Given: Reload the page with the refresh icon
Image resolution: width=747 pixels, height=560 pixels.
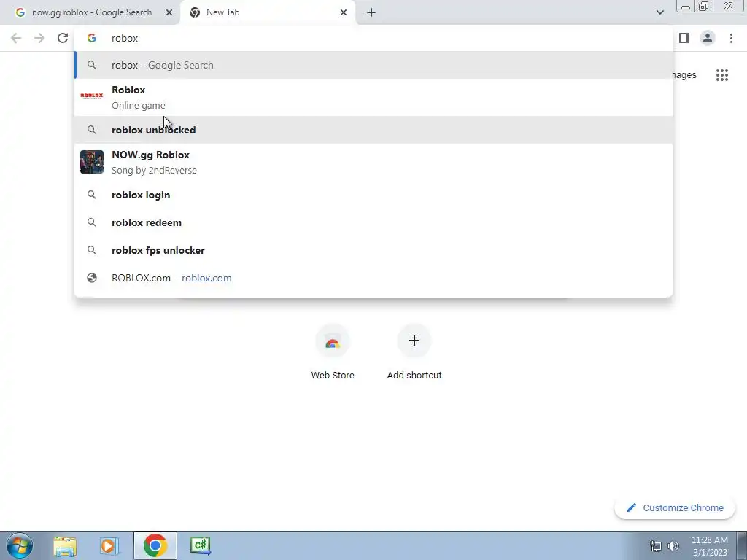Looking at the screenshot, I should [x=63, y=38].
